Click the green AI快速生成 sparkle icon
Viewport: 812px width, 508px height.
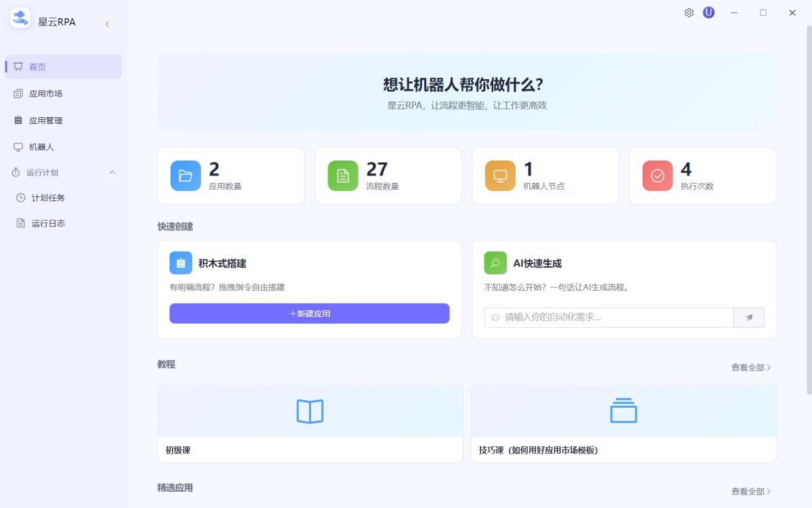(495, 263)
